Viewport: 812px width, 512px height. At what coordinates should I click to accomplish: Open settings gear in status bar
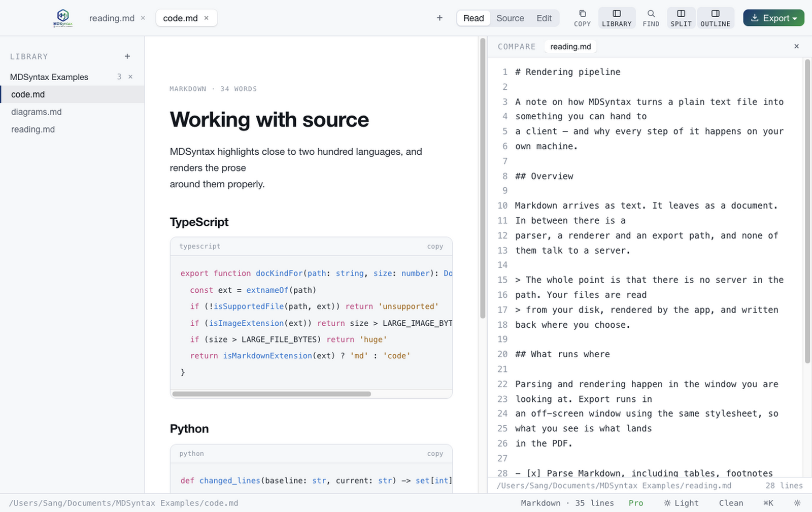pyautogui.click(x=797, y=503)
